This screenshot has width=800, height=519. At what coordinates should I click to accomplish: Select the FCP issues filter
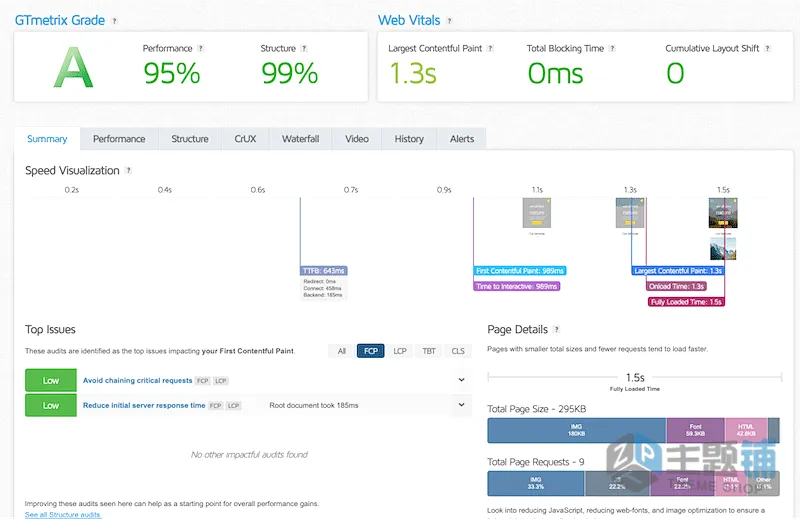pyautogui.click(x=370, y=351)
